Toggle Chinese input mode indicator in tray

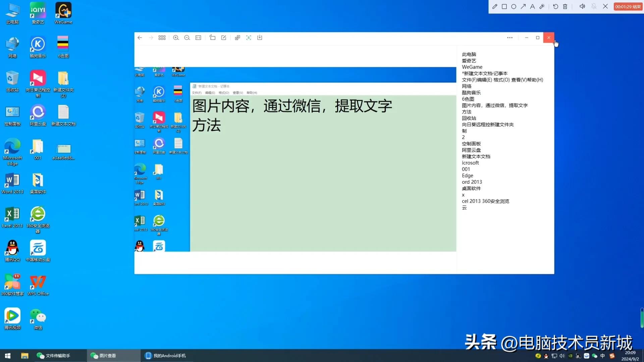coord(602,356)
